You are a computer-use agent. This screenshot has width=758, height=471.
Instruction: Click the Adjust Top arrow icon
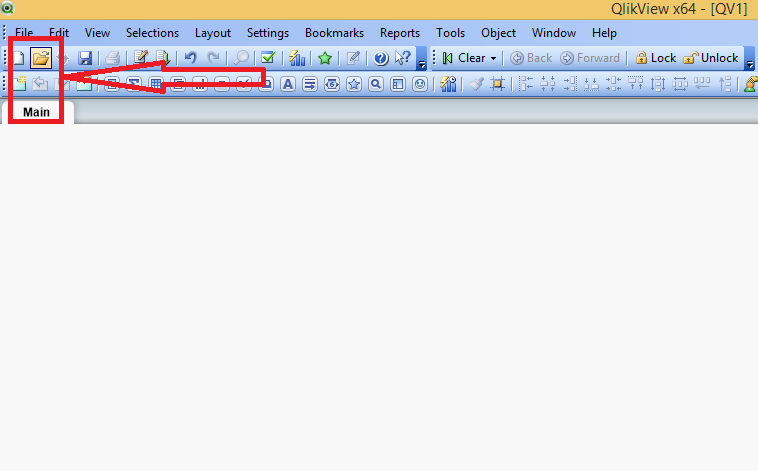tap(725, 84)
